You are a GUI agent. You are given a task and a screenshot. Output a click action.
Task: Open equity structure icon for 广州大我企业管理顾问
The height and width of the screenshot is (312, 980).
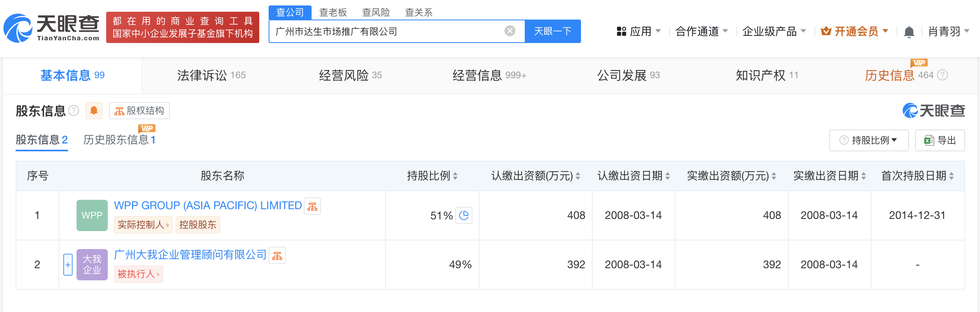pos(277,255)
